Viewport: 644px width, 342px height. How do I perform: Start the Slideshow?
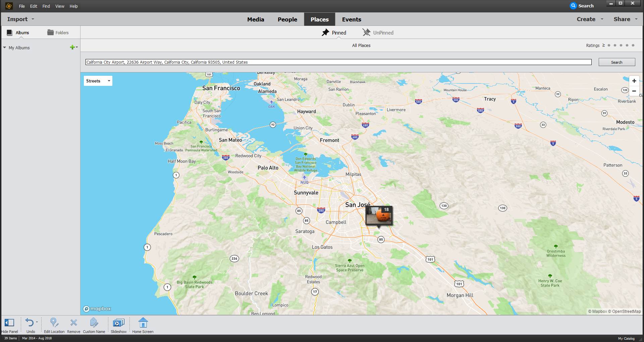tap(118, 323)
